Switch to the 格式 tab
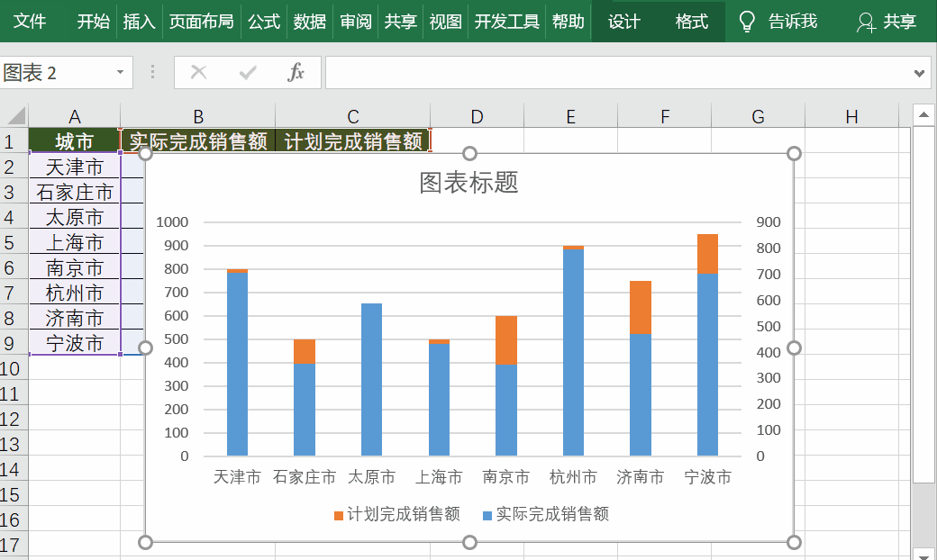The width and height of the screenshot is (937, 560). coord(691,21)
